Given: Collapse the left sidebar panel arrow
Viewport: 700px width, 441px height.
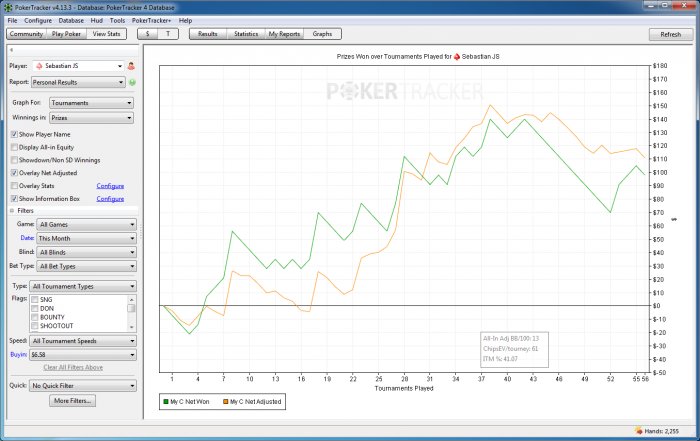Looking at the screenshot, I should tap(10, 47).
